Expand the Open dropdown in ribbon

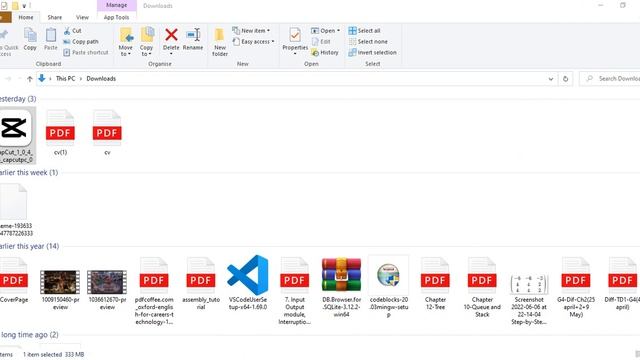coord(325,31)
